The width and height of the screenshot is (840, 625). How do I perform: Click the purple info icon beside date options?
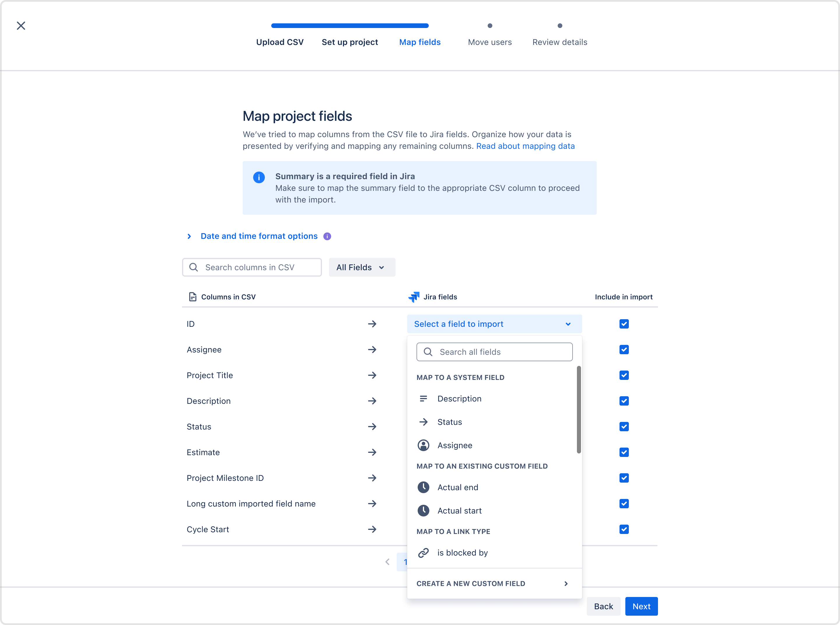327,236
